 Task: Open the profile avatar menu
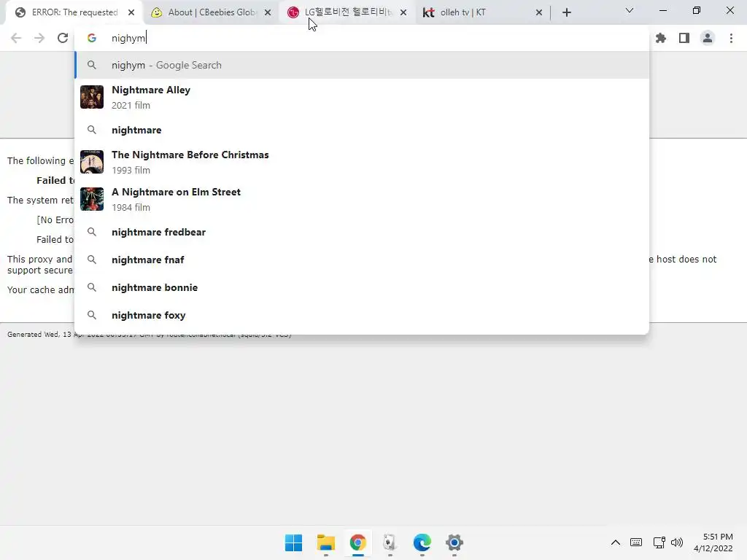click(708, 38)
